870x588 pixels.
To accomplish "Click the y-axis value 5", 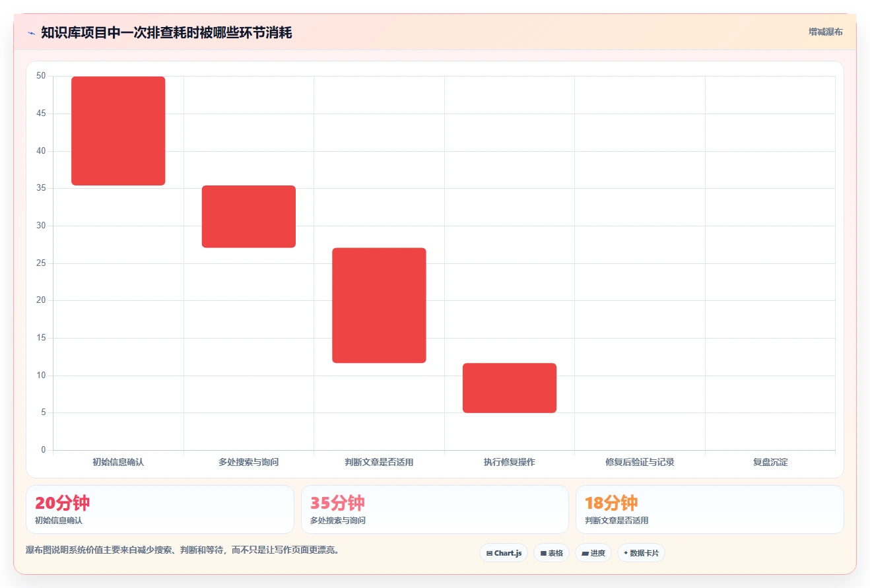I will [x=44, y=412].
